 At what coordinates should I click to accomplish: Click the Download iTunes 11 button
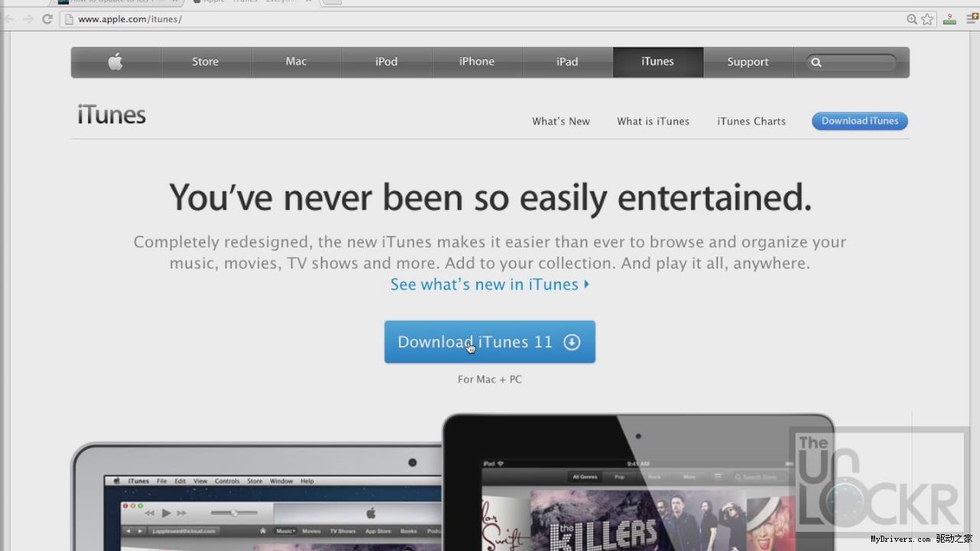pos(490,342)
